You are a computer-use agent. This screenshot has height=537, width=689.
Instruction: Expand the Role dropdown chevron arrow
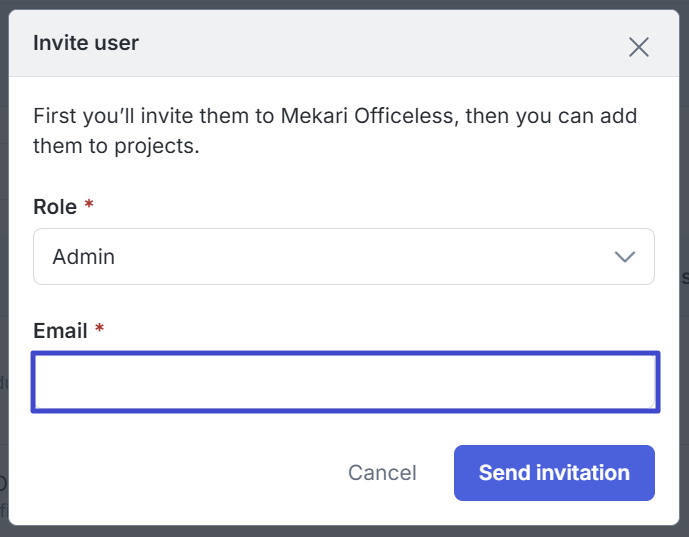click(625, 257)
